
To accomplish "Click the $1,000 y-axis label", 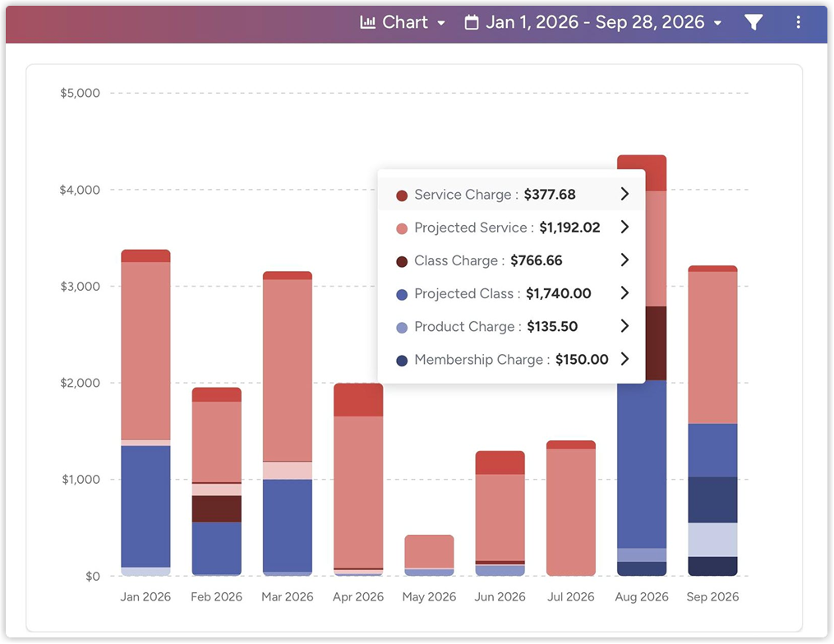I will coord(81,479).
